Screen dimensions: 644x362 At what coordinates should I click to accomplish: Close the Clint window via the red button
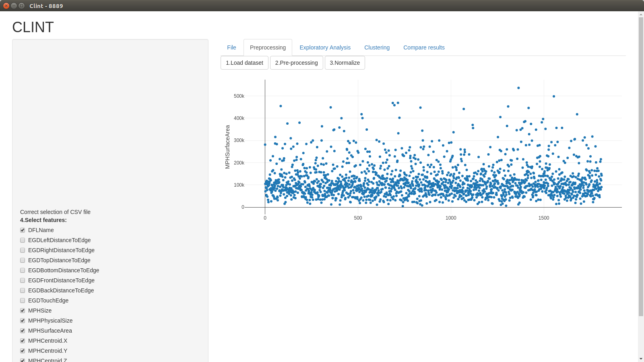pos(6,6)
